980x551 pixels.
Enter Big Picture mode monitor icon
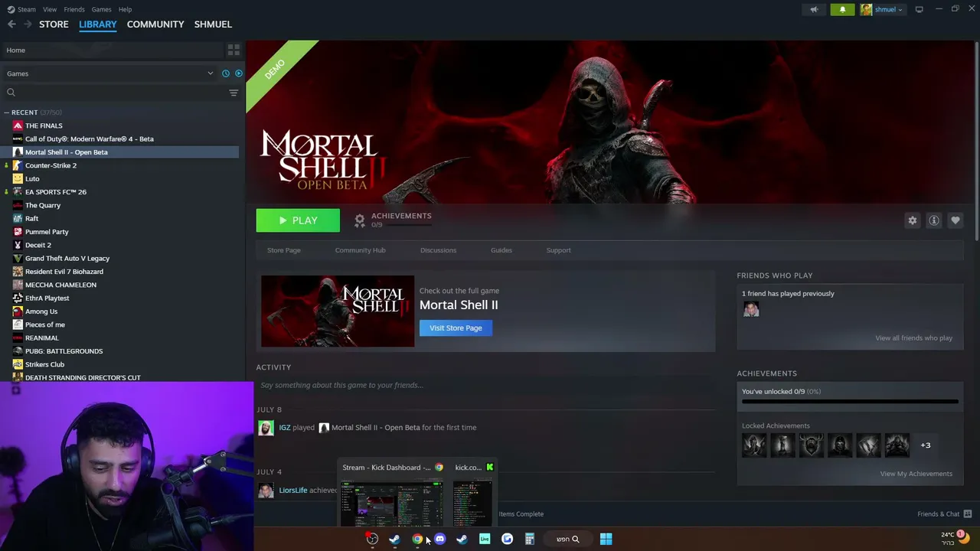tap(919, 9)
